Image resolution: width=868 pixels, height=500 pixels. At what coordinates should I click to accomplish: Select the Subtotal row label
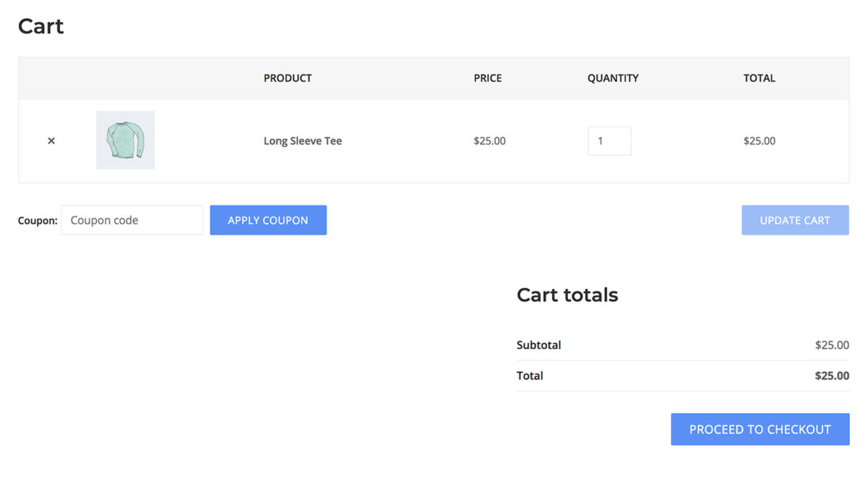pos(539,345)
